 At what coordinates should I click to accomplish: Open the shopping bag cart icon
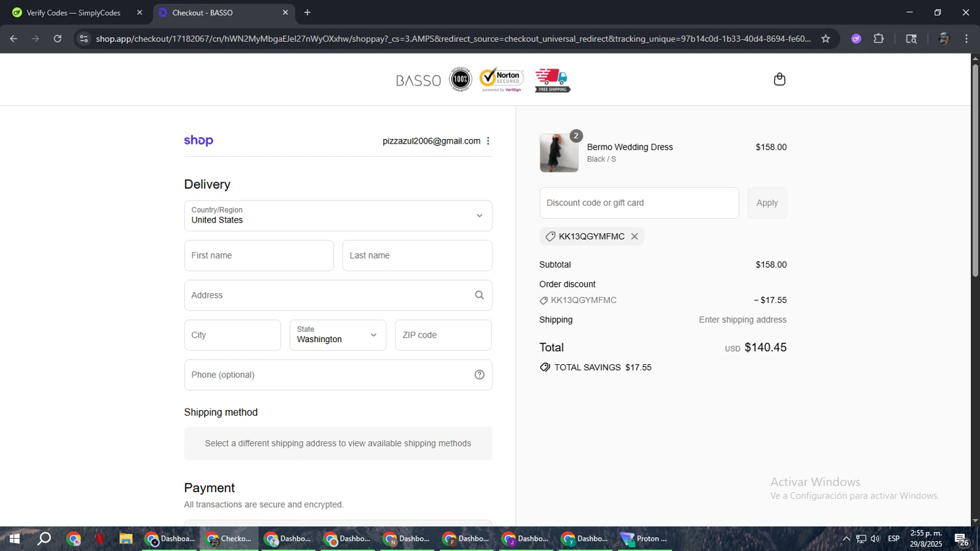coord(779,80)
